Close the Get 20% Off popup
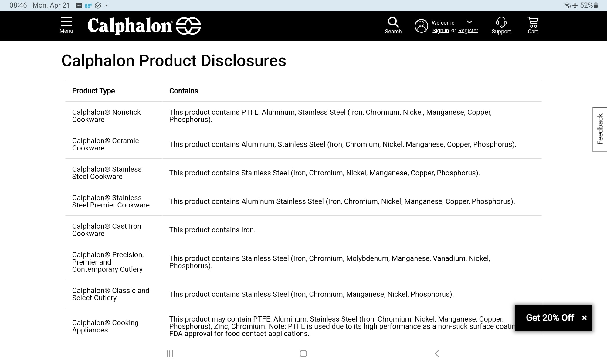Image resolution: width=607 pixels, height=364 pixels. (x=584, y=318)
